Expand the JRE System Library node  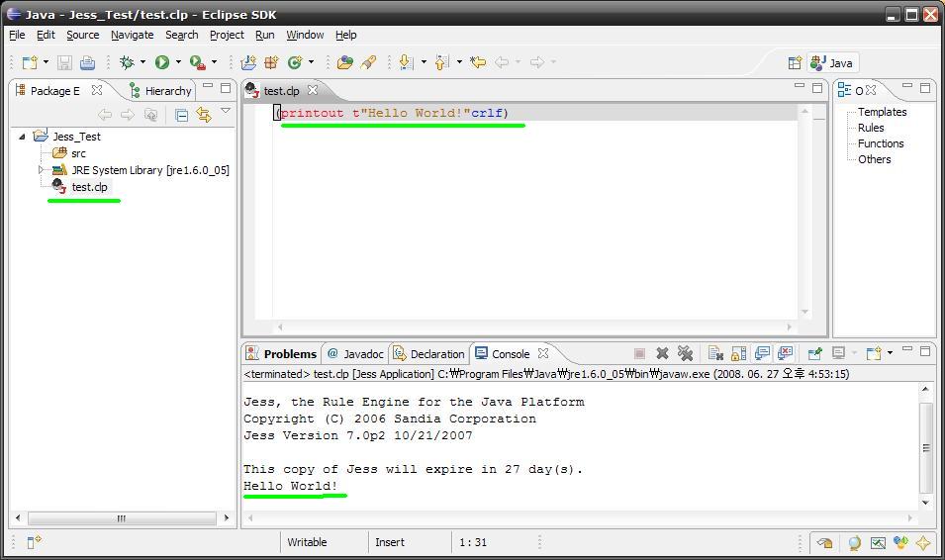[41, 170]
